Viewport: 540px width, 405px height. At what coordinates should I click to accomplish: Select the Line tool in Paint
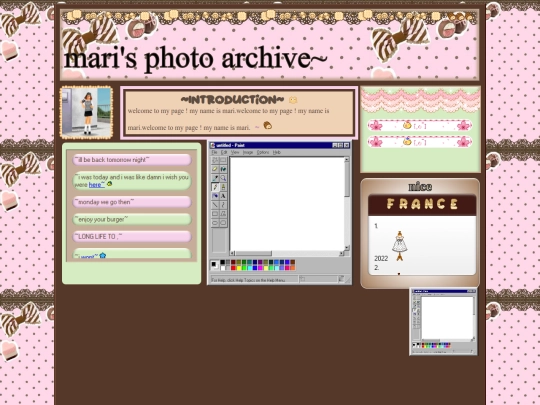click(x=215, y=205)
